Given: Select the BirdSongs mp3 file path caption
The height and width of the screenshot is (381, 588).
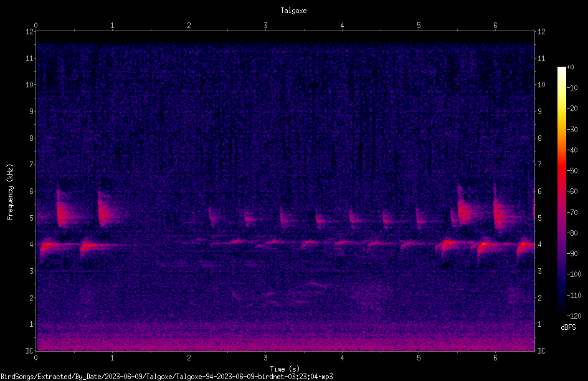Looking at the screenshot, I should click(166, 377).
